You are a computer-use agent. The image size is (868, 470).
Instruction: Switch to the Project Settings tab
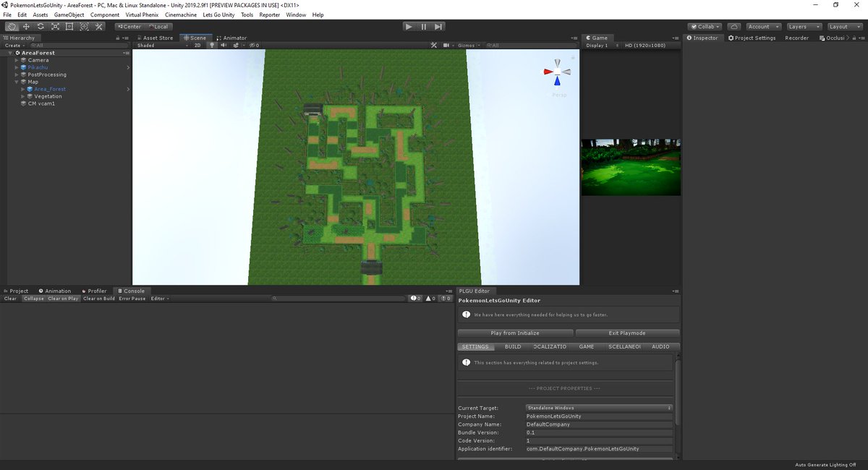pos(752,38)
